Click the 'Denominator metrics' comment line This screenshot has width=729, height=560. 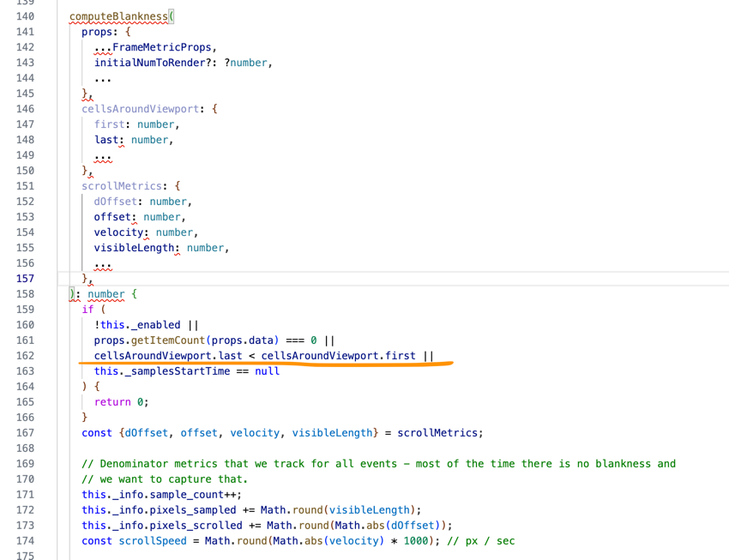[x=378, y=464]
